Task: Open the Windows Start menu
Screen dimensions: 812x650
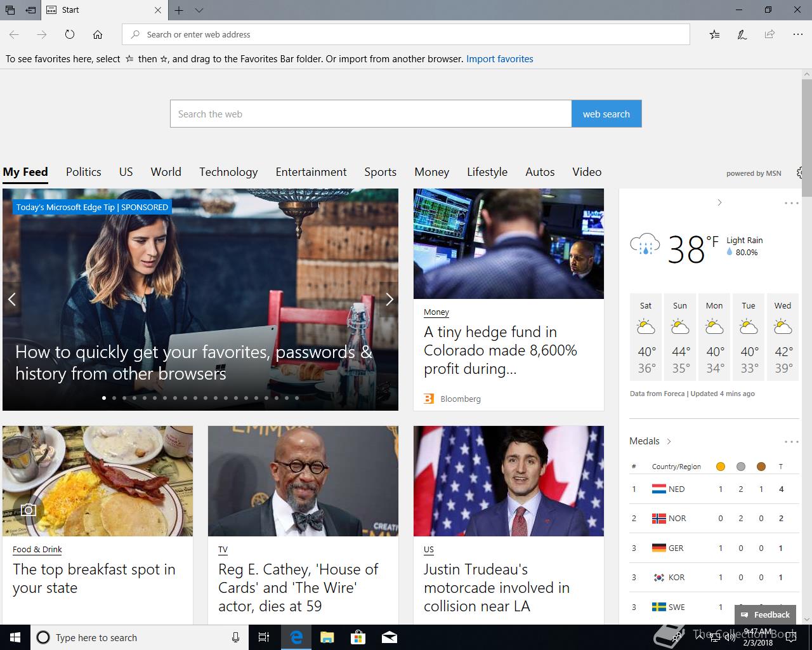Action: (x=15, y=637)
